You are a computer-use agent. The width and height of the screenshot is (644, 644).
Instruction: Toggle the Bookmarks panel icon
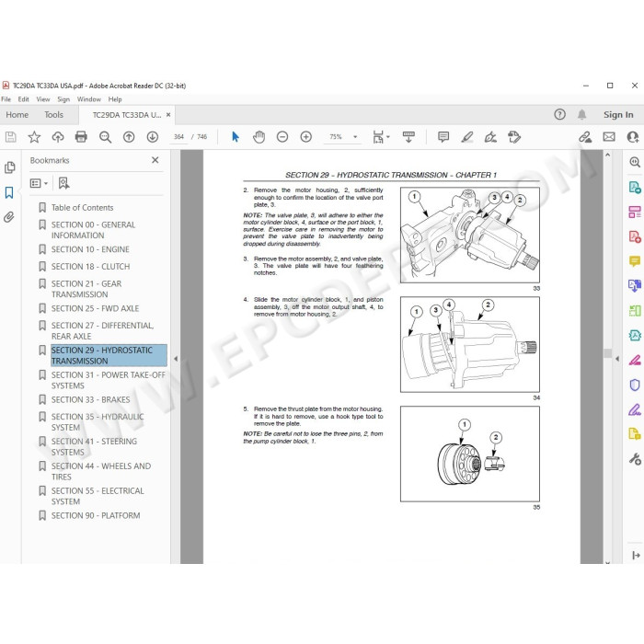pyautogui.click(x=9, y=192)
